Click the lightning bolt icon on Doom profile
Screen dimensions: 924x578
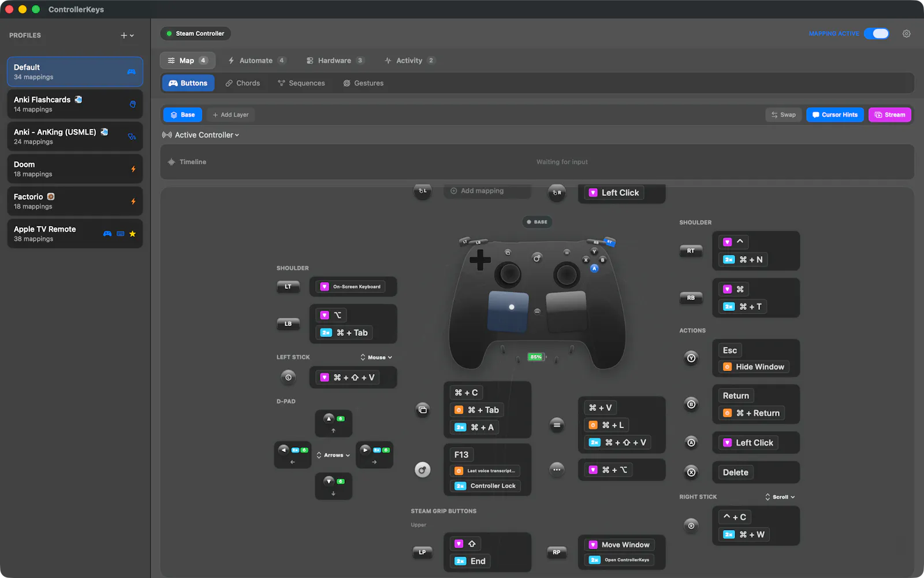[x=133, y=169]
